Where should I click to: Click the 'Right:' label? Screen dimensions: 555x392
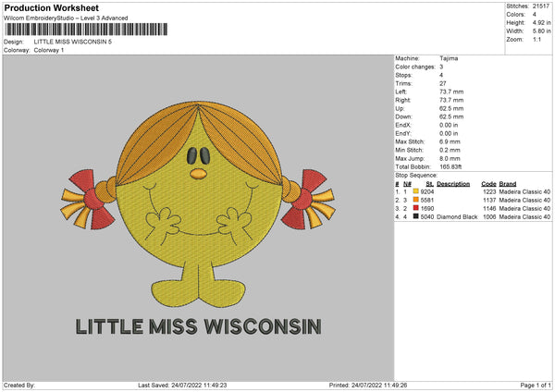click(403, 100)
